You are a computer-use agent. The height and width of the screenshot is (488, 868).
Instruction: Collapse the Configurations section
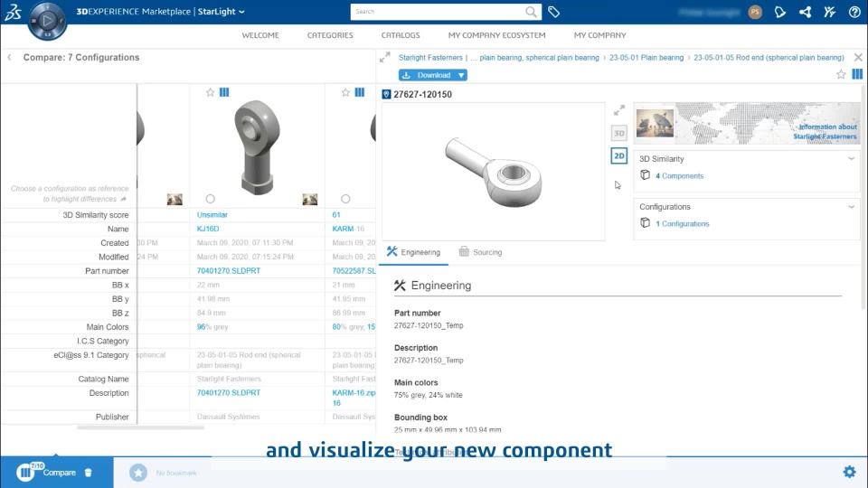[851, 207]
